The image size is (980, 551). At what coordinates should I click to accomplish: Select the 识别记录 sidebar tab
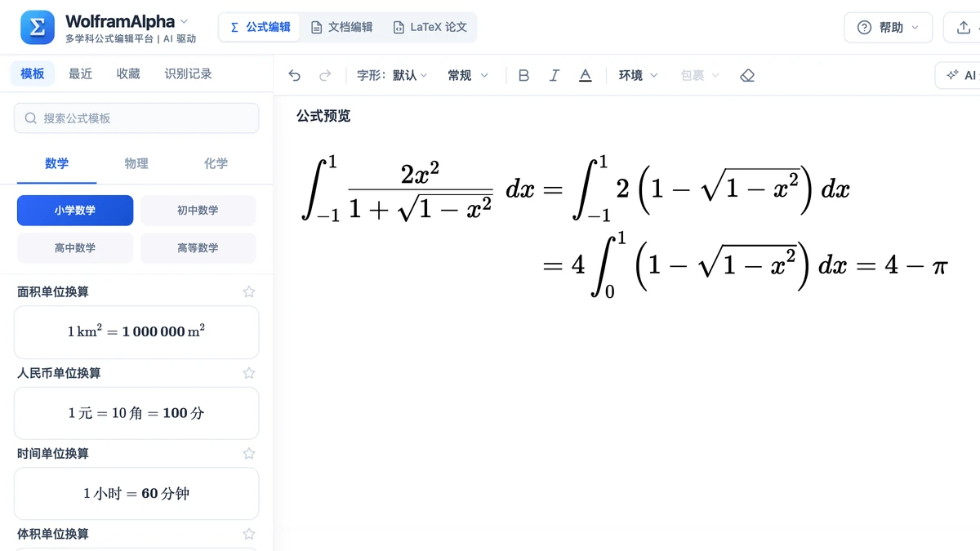[188, 73]
